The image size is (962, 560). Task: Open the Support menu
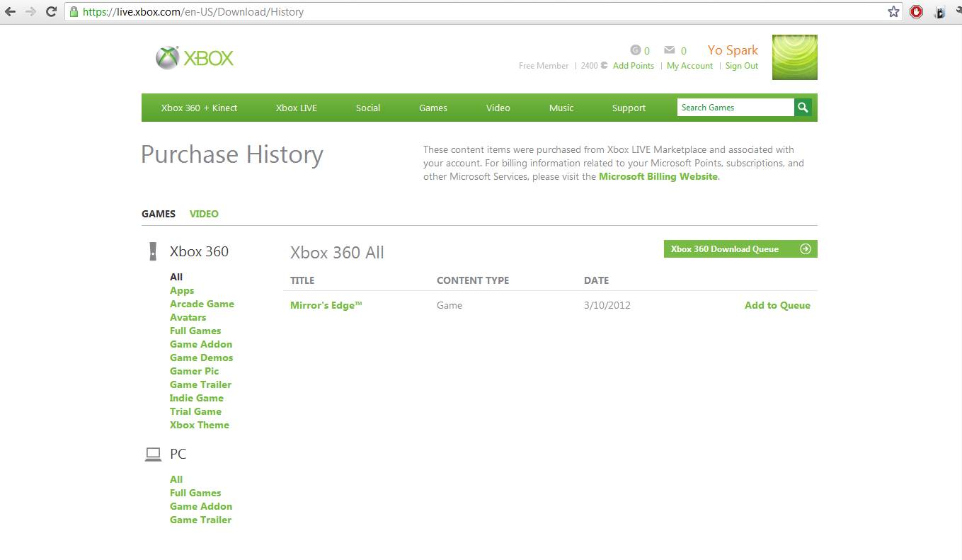[x=629, y=108]
